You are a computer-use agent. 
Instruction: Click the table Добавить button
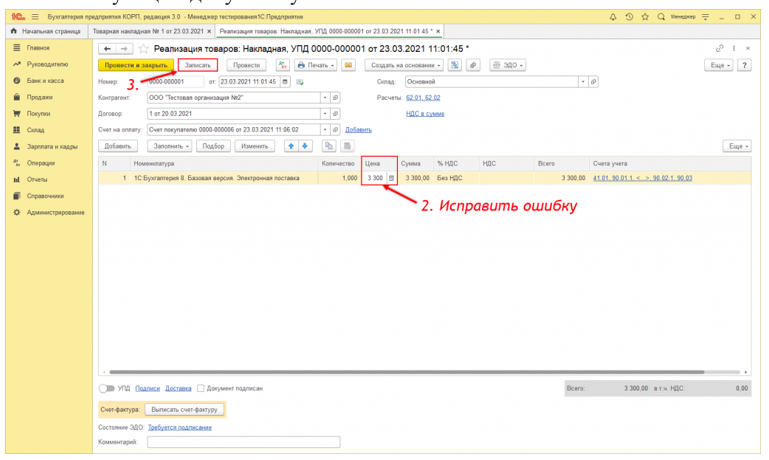coord(118,146)
